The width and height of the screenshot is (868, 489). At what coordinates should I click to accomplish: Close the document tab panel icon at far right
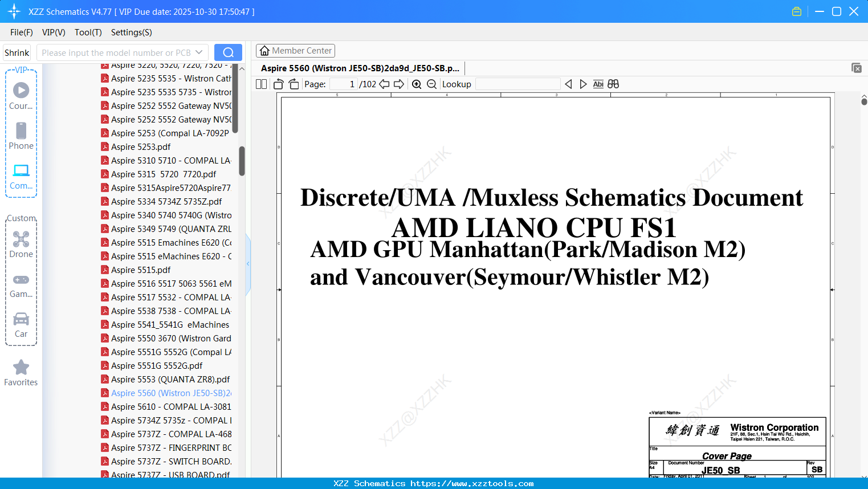(x=857, y=68)
